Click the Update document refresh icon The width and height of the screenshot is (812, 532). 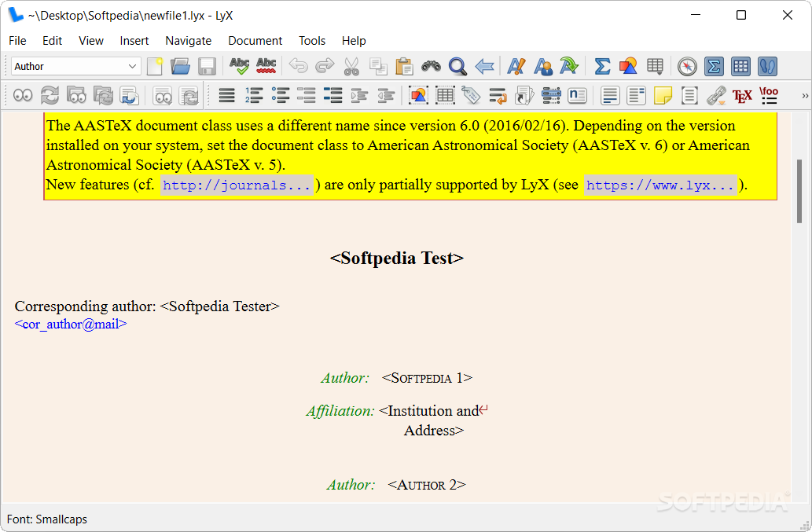pyautogui.click(x=50, y=96)
